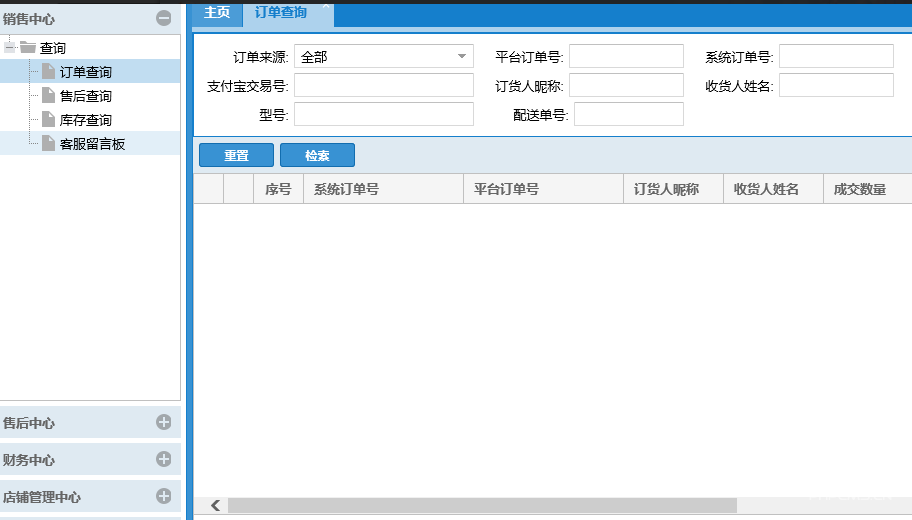912x520 pixels.
Task: Expand the 财务中心 plus icon
Action: pos(163,459)
